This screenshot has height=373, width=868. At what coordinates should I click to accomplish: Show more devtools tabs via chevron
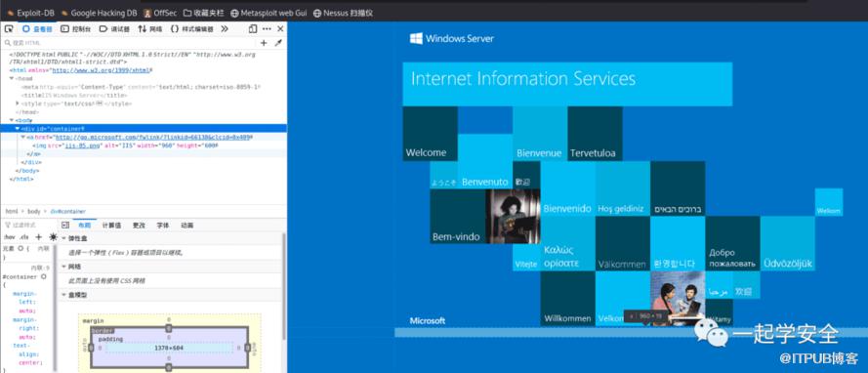click(x=225, y=28)
